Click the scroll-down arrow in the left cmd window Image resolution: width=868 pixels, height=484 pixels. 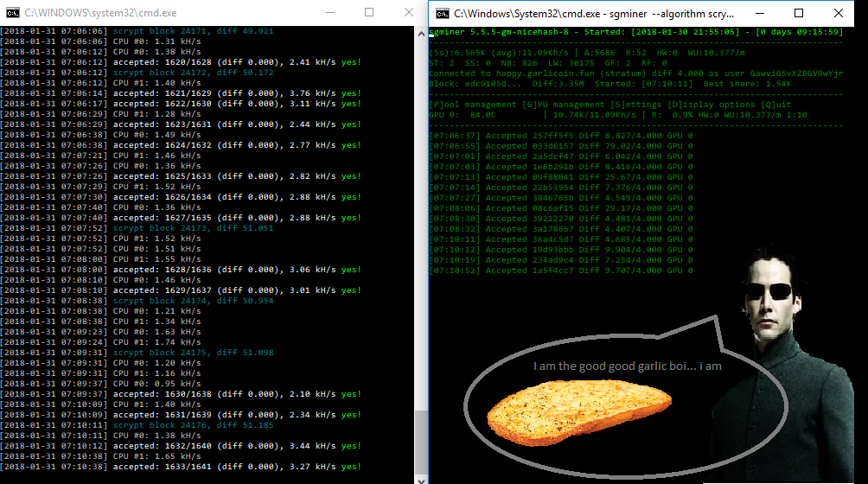pos(421,481)
